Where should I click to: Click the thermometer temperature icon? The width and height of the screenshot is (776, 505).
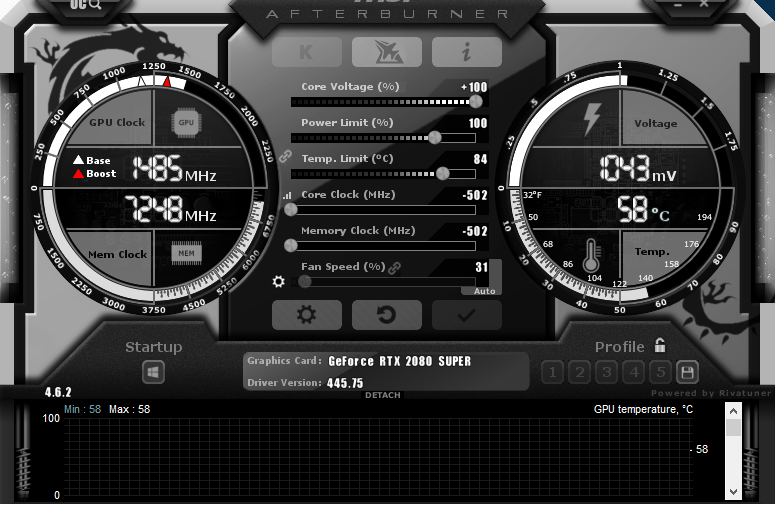[591, 255]
